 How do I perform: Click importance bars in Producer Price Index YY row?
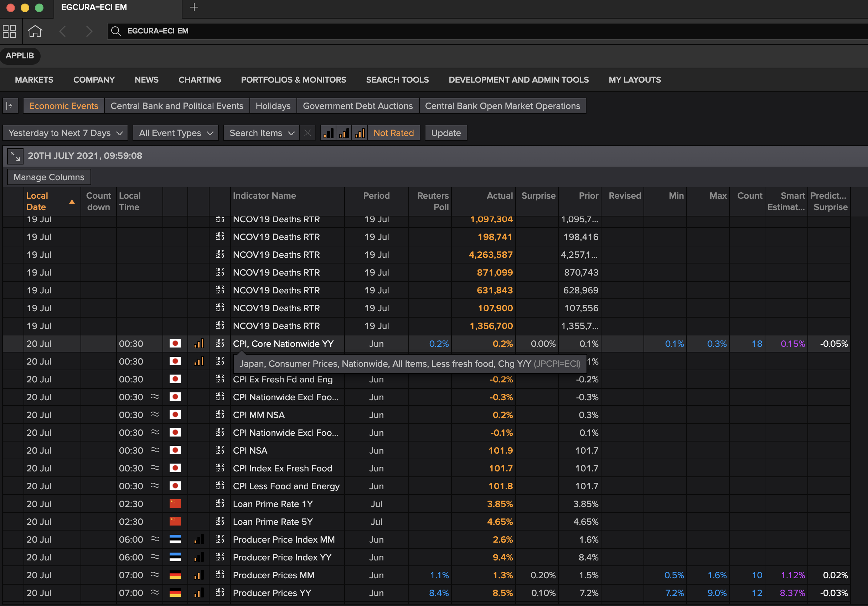[199, 557]
